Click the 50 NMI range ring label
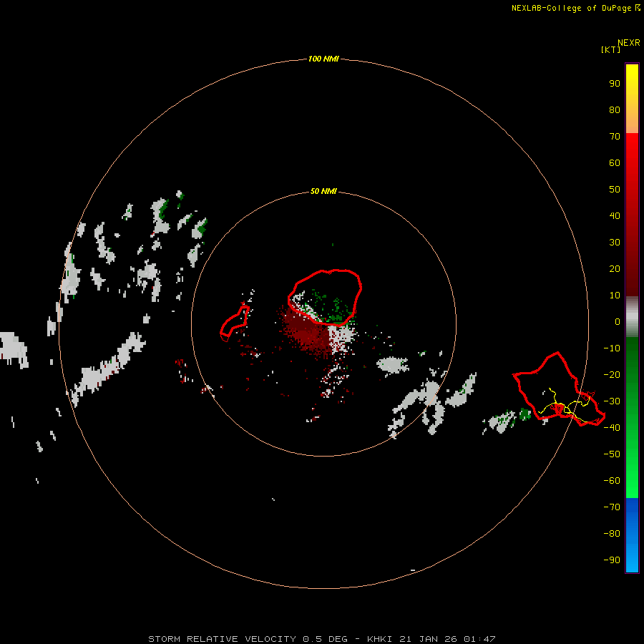 (323, 191)
